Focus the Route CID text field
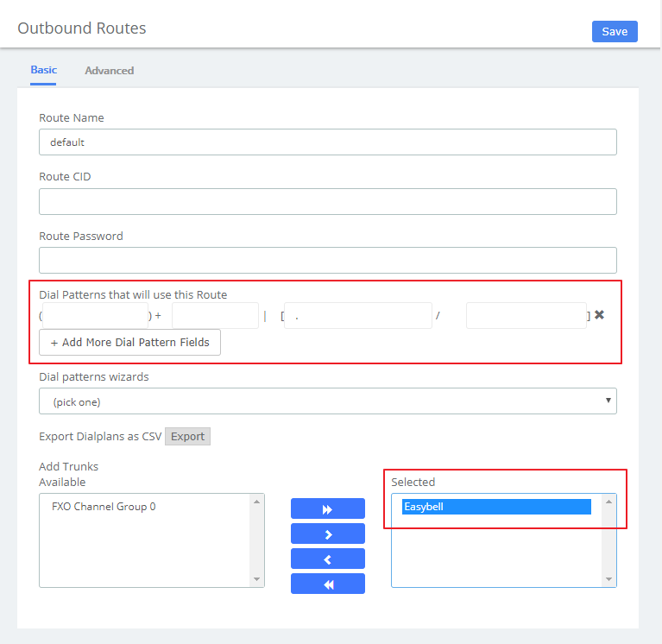 [327, 201]
